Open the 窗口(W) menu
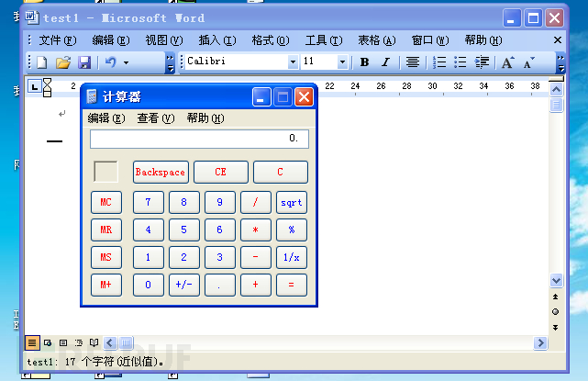This screenshot has width=588, height=381. [430, 40]
